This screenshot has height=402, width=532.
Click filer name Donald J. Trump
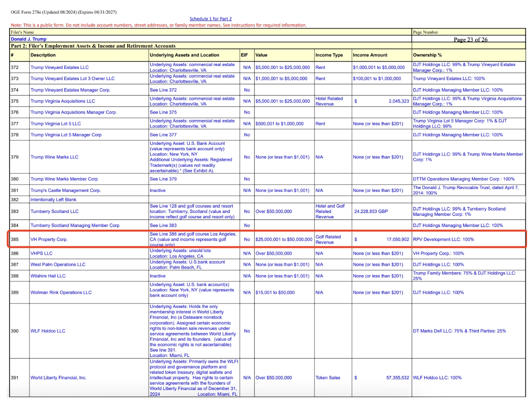[x=28, y=39]
